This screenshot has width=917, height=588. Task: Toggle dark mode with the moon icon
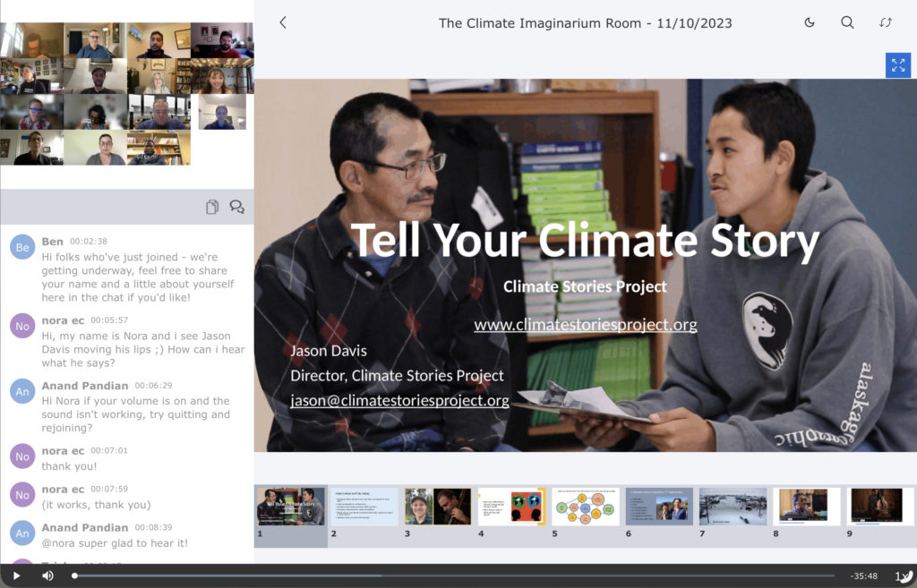[x=810, y=22]
